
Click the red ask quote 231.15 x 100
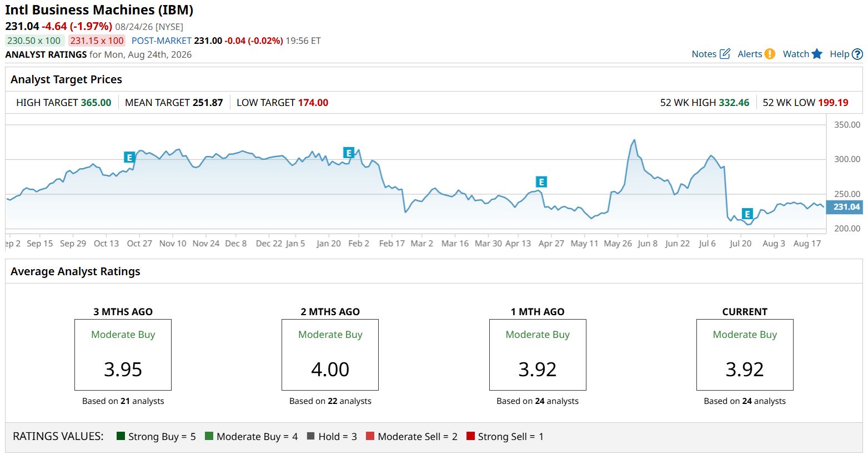click(97, 41)
